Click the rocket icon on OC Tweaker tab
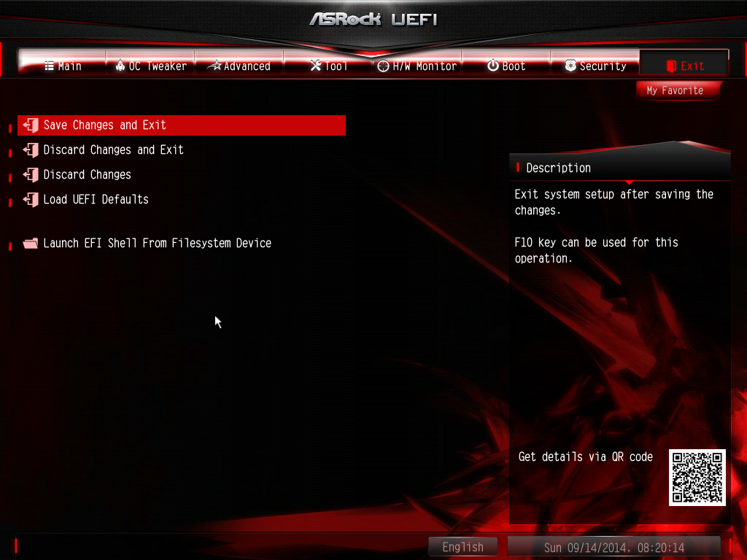 pyautogui.click(x=120, y=66)
